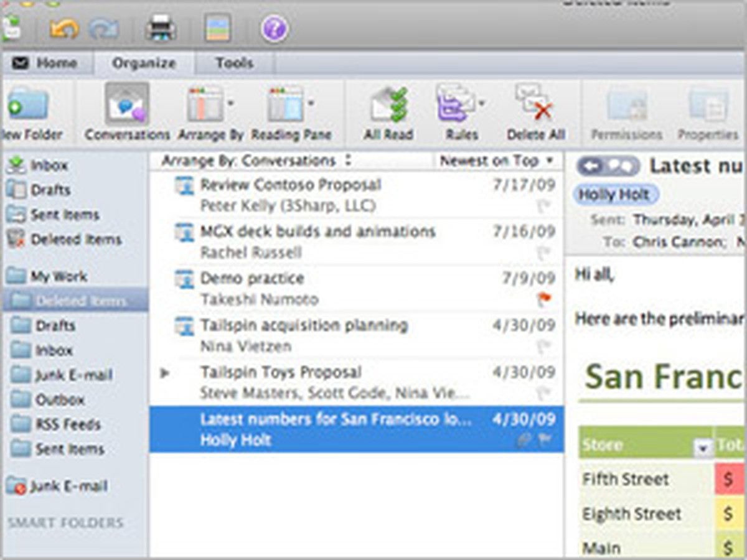The image size is (747, 560).
Task: Click yellow value cell beside Eighth Street
Action: tap(730, 514)
